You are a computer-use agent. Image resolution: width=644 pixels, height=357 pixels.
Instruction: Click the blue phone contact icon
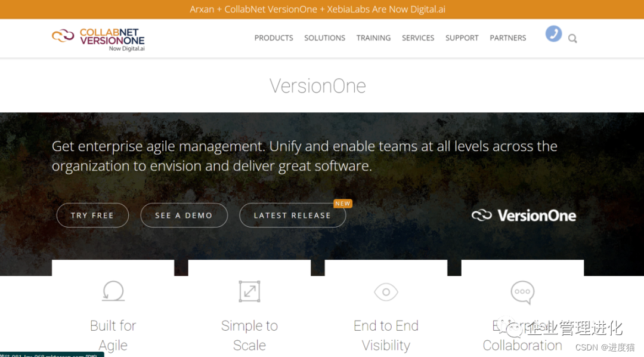tap(553, 33)
